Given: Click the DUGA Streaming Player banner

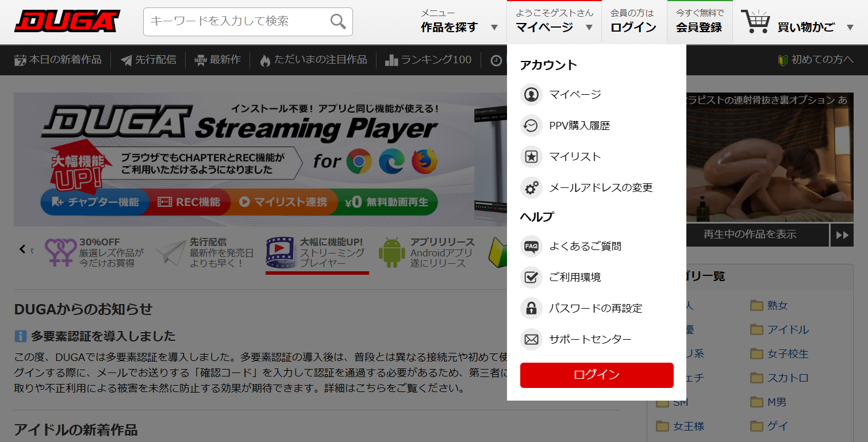Looking at the screenshot, I should (x=260, y=159).
